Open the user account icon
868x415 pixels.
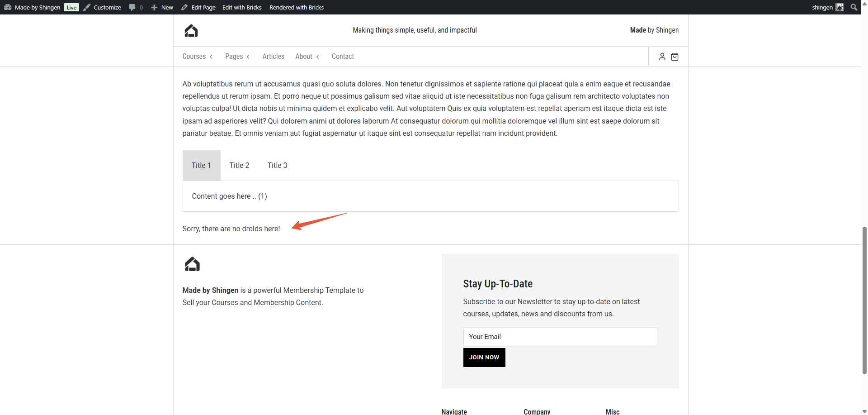point(662,57)
